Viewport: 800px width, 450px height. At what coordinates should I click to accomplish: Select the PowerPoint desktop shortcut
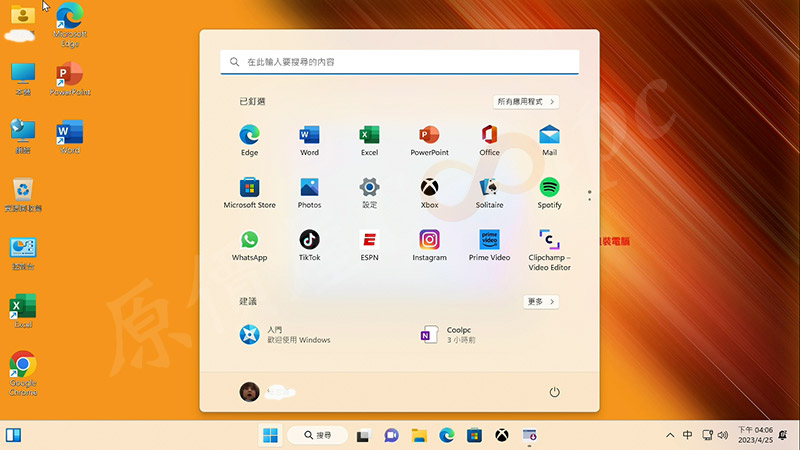click(x=69, y=78)
